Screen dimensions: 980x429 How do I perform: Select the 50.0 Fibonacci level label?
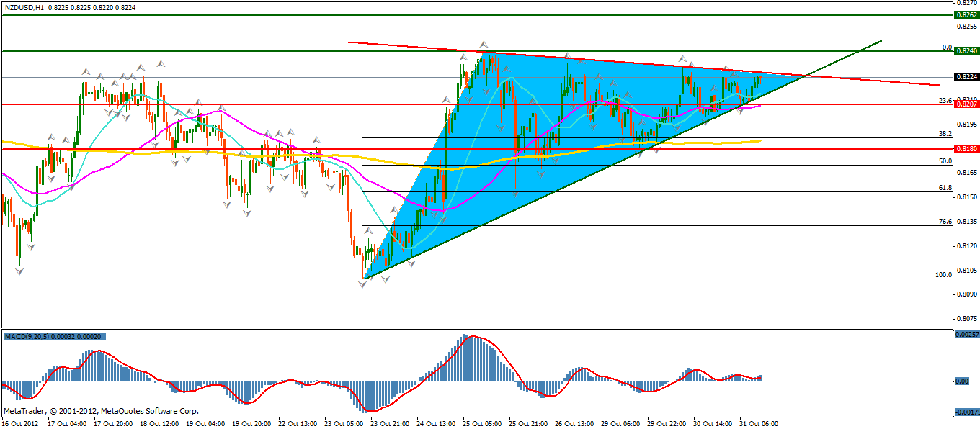point(945,161)
